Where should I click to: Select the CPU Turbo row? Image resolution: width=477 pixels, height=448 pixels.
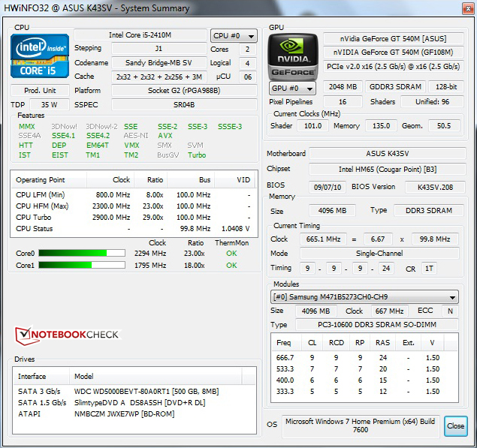(x=134, y=218)
